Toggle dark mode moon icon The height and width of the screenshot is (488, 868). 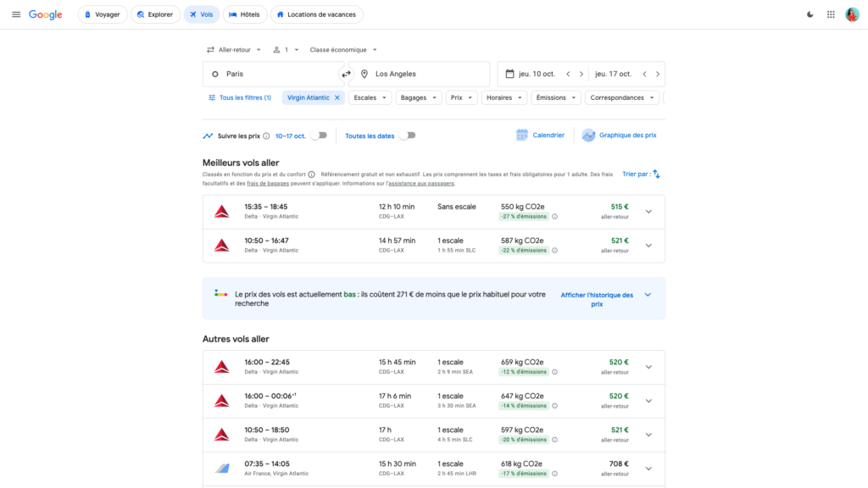click(810, 14)
